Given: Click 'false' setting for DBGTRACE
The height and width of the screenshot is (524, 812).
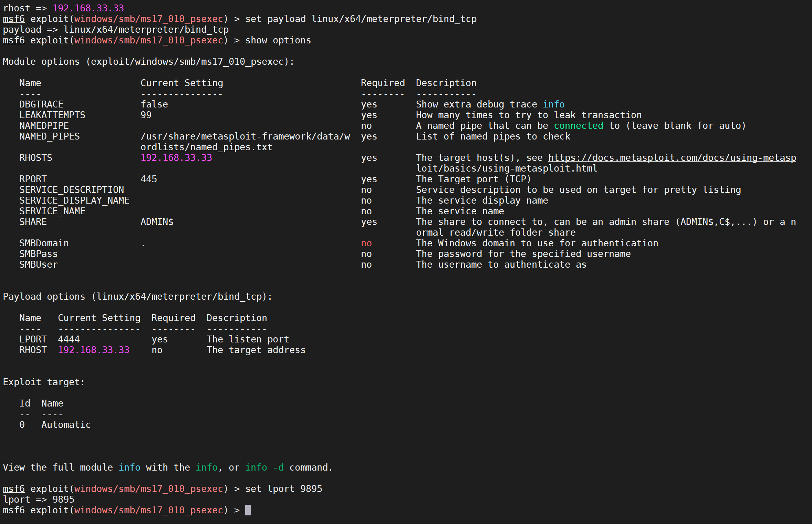Looking at the screenshot, I should click(x=154, y=104).
